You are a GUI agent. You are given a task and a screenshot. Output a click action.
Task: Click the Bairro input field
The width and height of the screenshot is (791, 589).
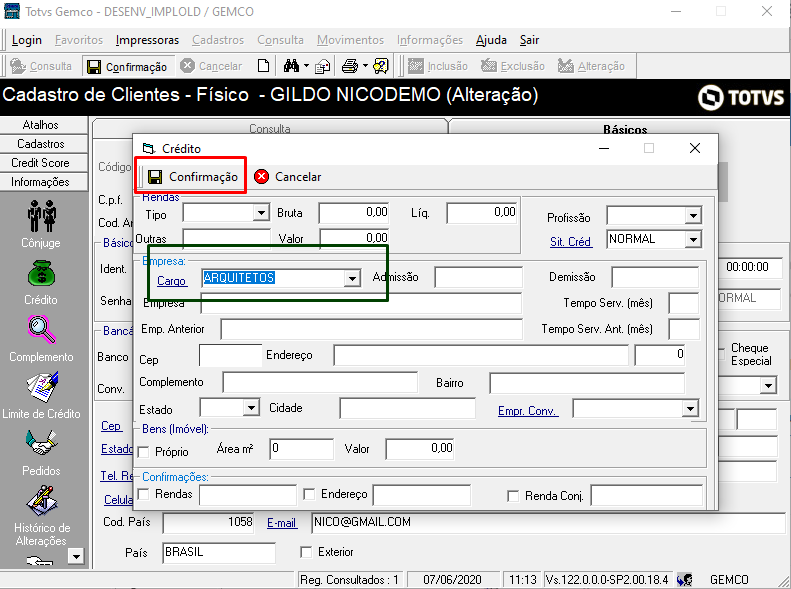pos(587,383)
